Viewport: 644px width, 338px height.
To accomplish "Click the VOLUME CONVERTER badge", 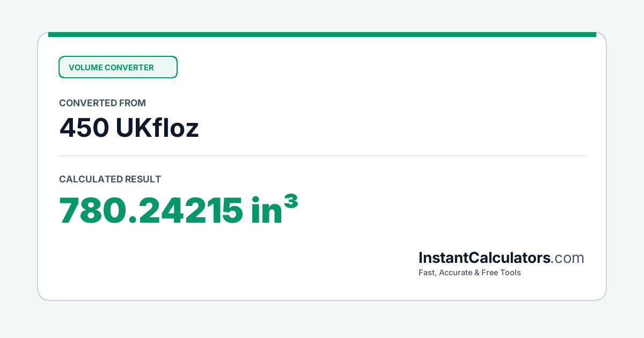I will click(x=118, y=67).
